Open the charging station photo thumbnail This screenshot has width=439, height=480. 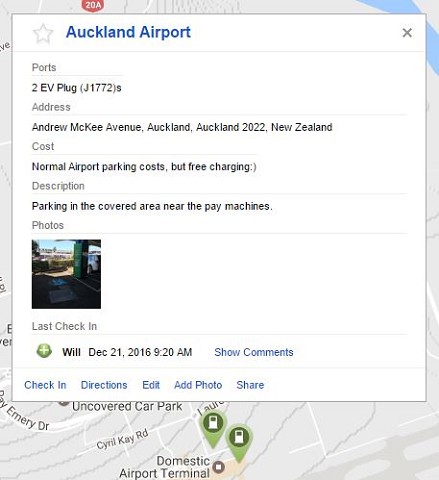click(66, 274)
